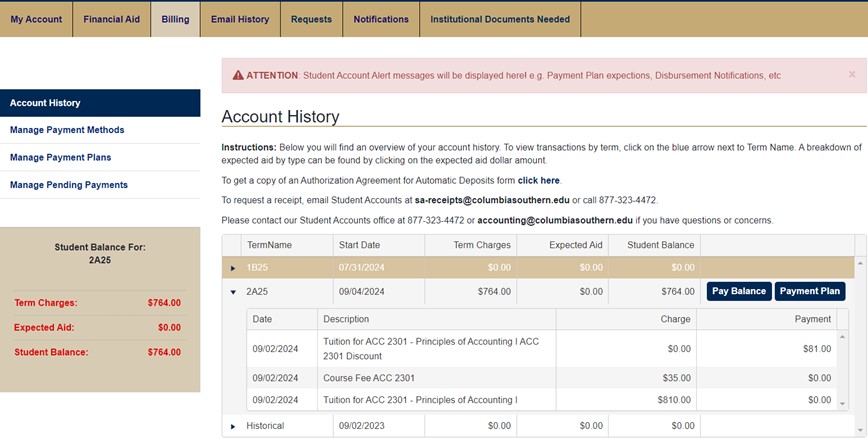868x439 pixels.
Task: Open Institutional Documents Needed tab
Action: coord(499,19)
